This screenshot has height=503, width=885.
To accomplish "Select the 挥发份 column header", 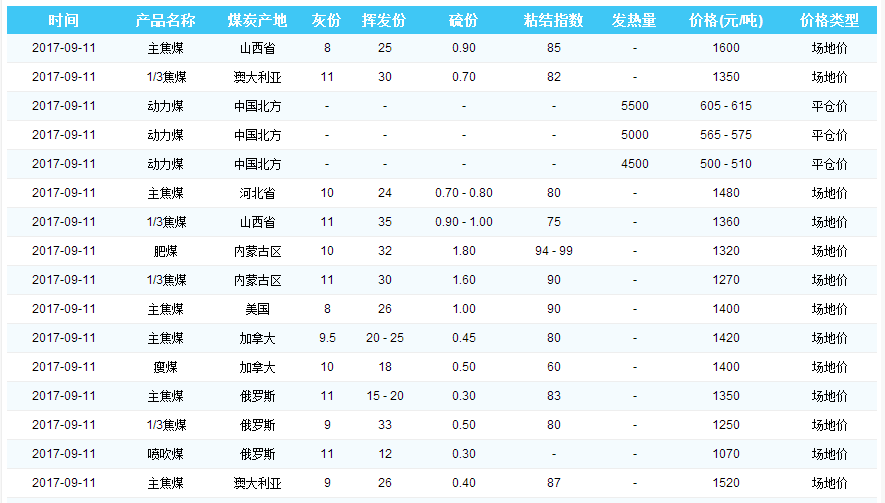I will [384, 21].
